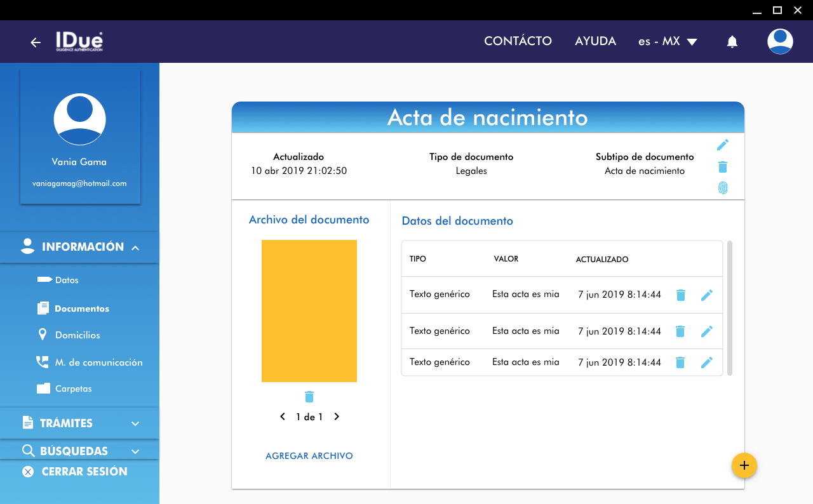Image resolution: width=813 pixels, height=504 pixels.
Task: Click the pencil icon in document header
Action: click(722, 145)
